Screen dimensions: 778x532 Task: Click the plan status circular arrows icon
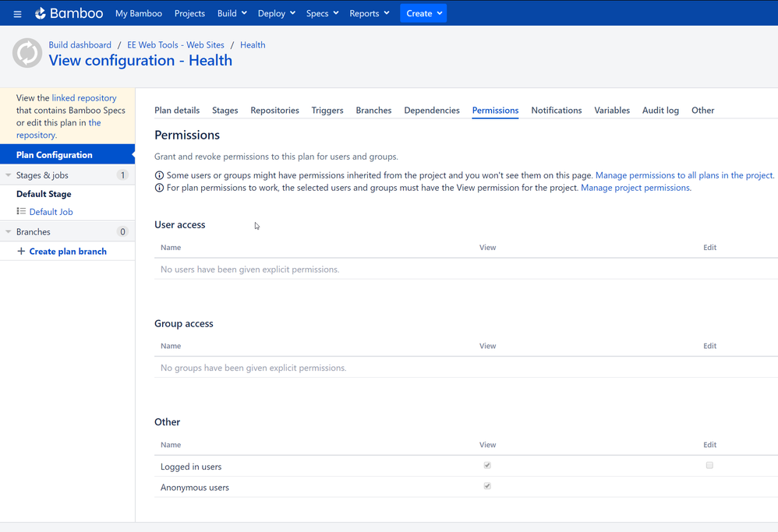[27, 53]
